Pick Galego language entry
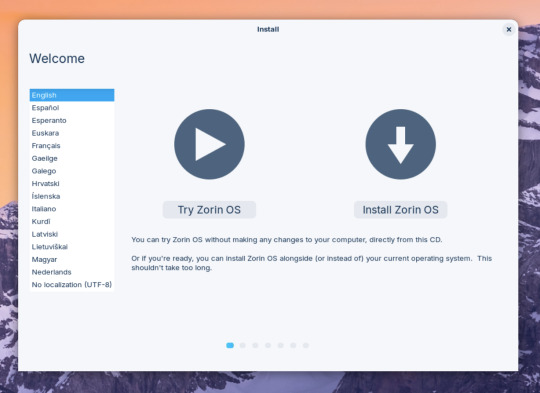This screenshot has width=540, height=393. tap(72, 171)
